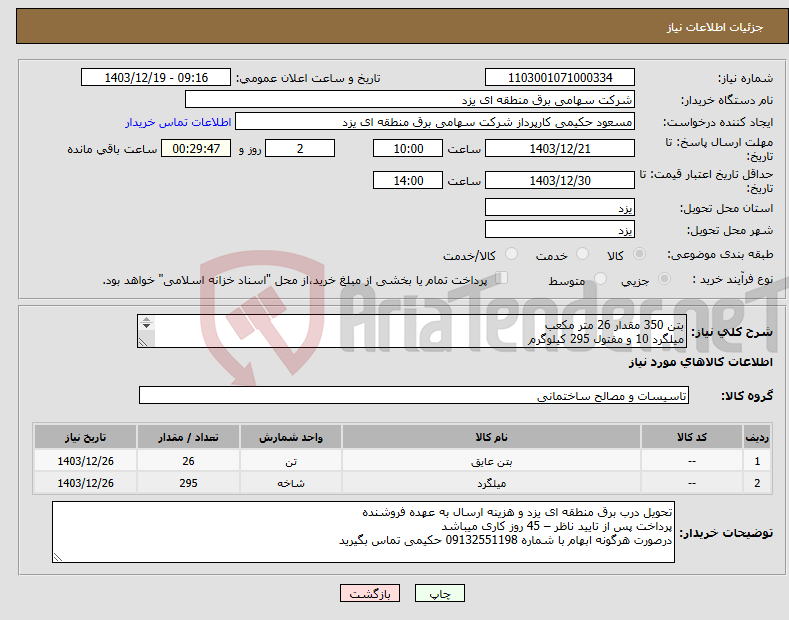Click resize handle of description box

coord(143,342)
